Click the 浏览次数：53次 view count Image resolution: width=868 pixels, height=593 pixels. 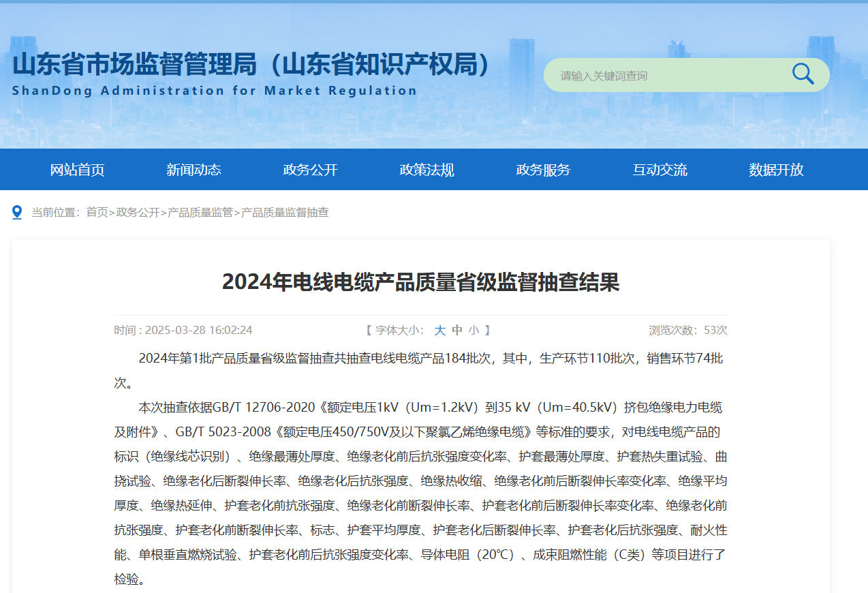click(x=688, y=331)
